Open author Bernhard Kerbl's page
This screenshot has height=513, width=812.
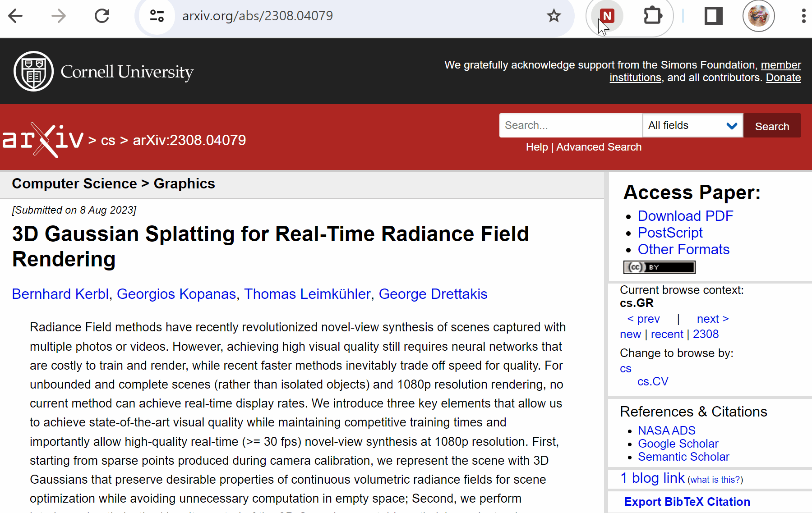[x=60, y=294]
